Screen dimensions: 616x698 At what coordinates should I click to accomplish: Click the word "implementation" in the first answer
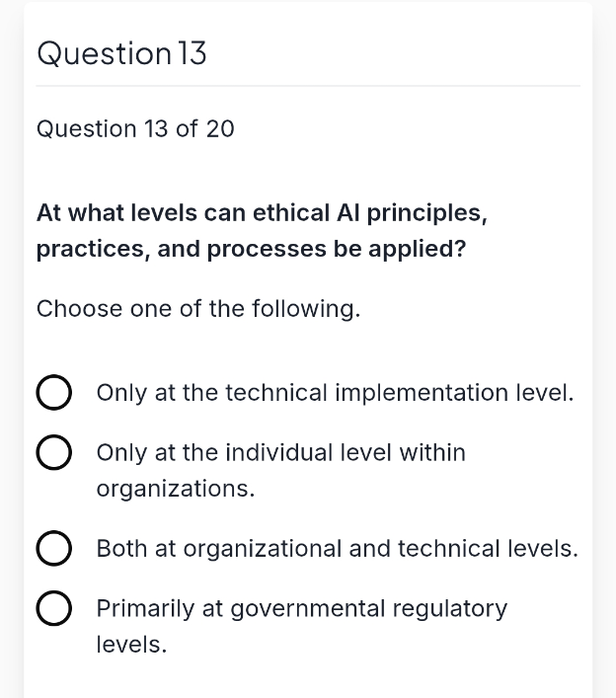tap(422, 393)
